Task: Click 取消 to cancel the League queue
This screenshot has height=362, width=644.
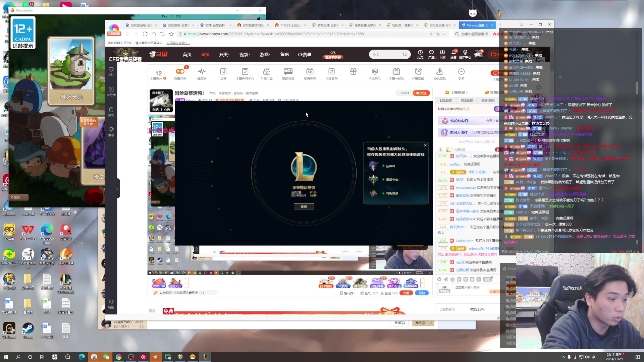Action: point(304,206)
